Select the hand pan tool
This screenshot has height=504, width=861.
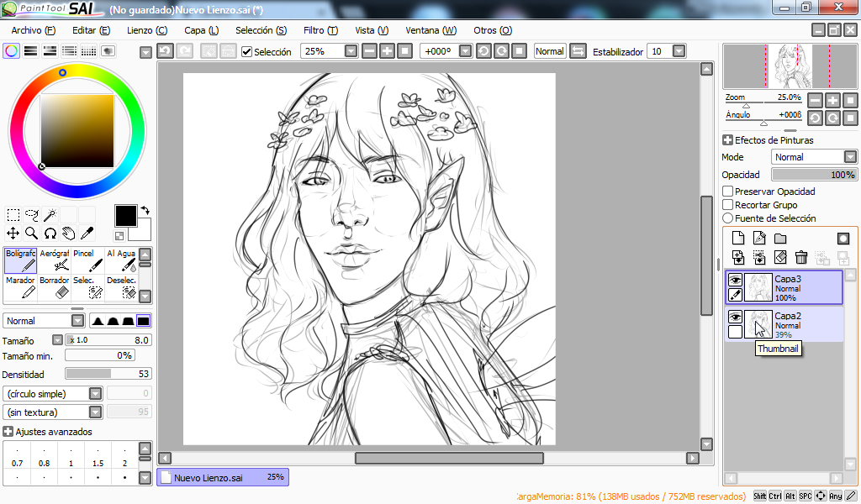pos(68,234)
